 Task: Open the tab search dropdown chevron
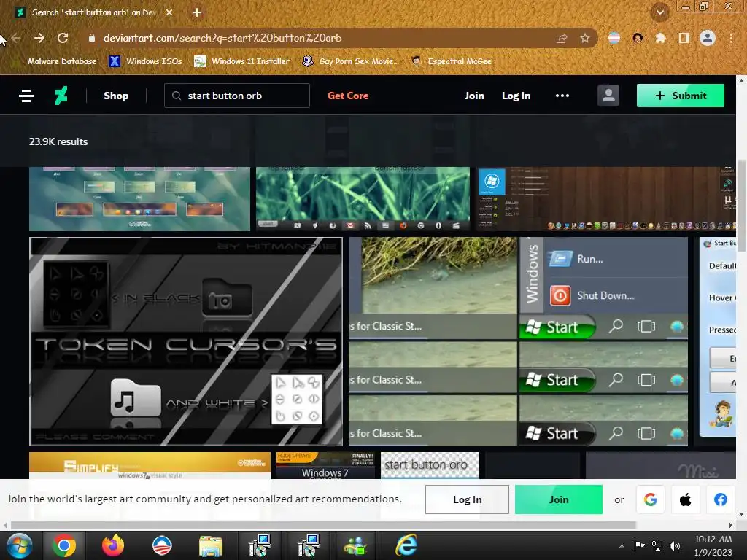(x=659, y=12)
